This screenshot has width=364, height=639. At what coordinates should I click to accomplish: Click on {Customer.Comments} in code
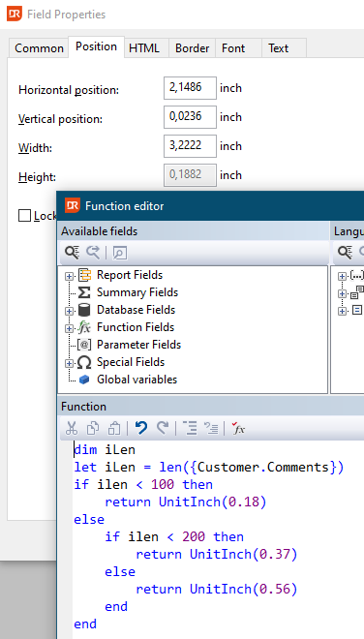pos(263,467)
